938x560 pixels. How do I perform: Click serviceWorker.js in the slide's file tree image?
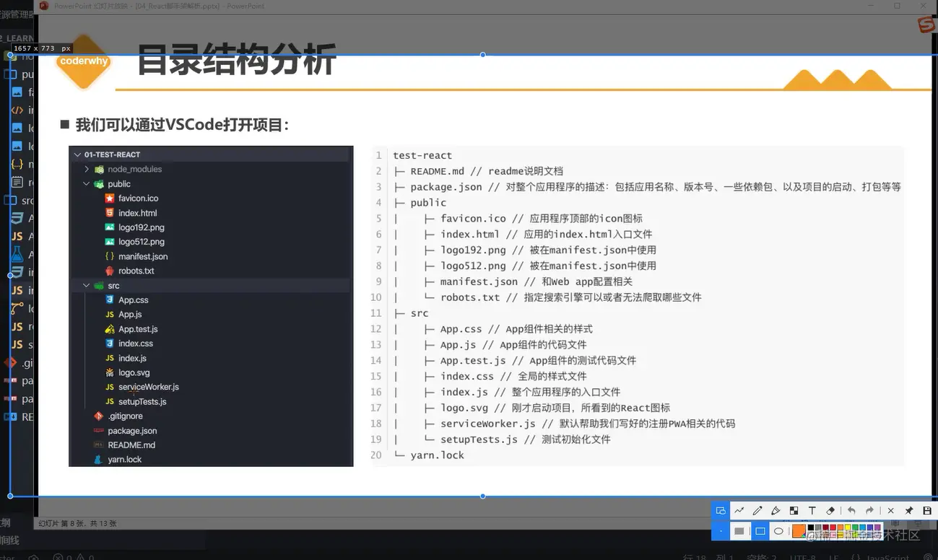click(x=149, y=387)
